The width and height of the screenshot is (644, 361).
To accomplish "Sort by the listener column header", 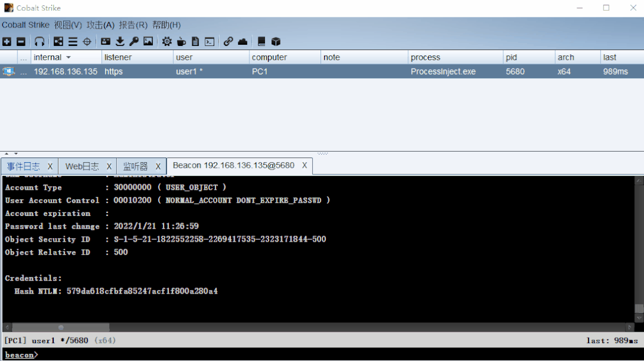I will click(137, 57).
